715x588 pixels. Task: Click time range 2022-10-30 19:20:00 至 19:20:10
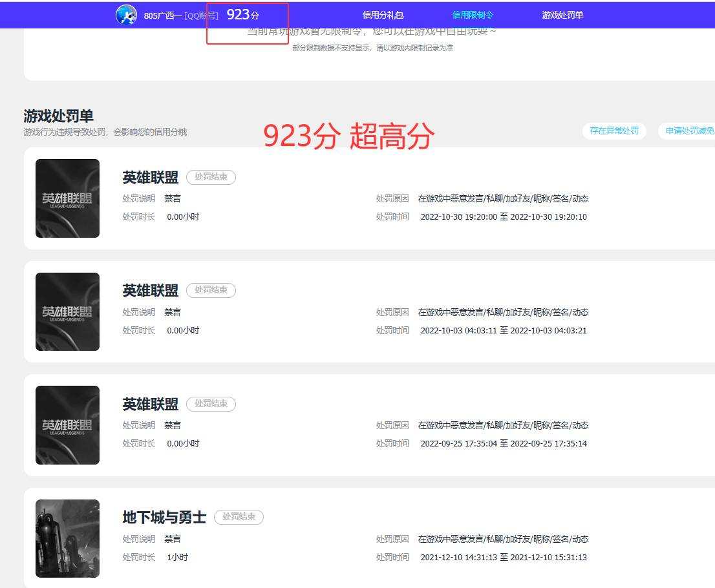tap(504, 217)
